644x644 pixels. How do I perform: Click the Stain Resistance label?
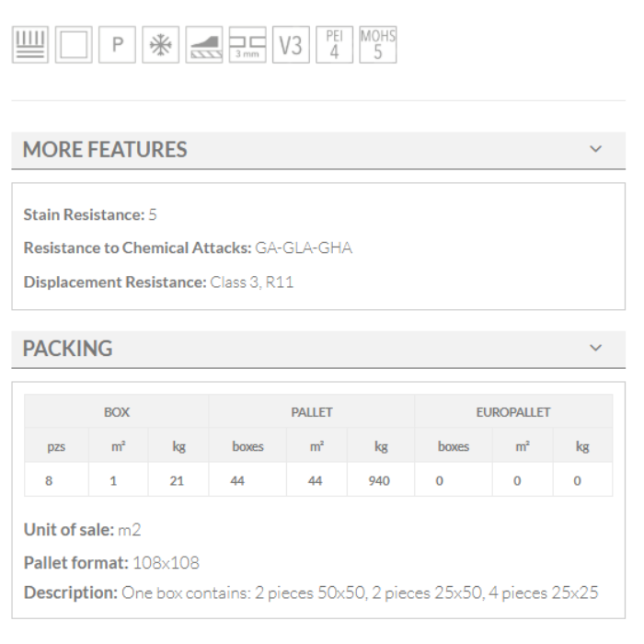[x=84, y=214]
